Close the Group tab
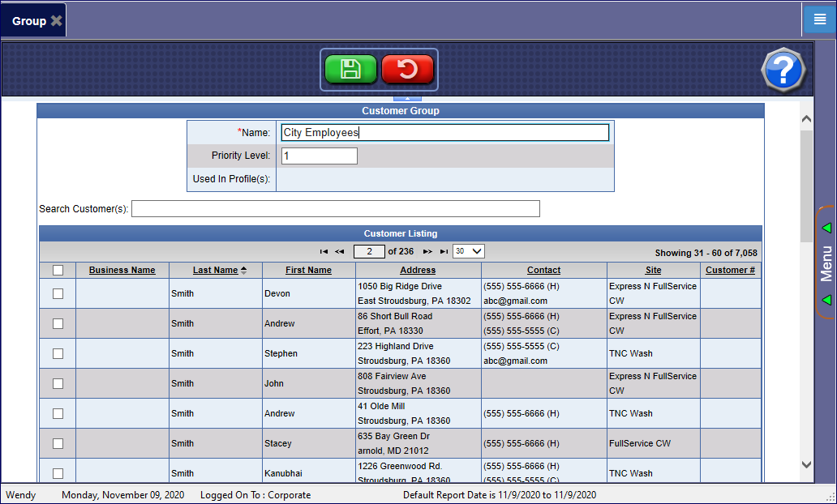This screenshot has width=837, height=504. 56,21
